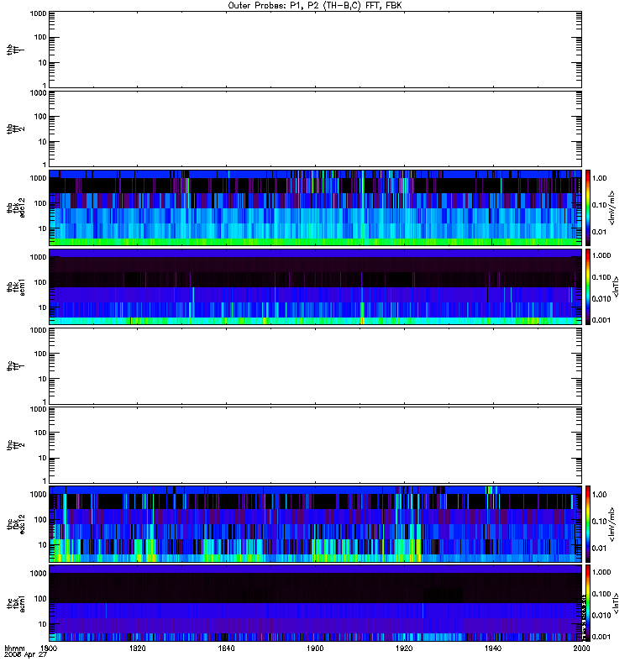Image resolution: width=630 pixels, height=672 pixels.
Task: Click the '1840' time axis label
Action: pyautogui.click(x=226, y=648)
